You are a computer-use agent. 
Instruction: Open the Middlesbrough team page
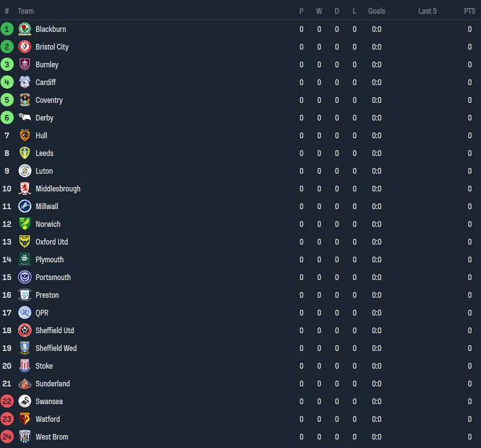coord(58,189)
